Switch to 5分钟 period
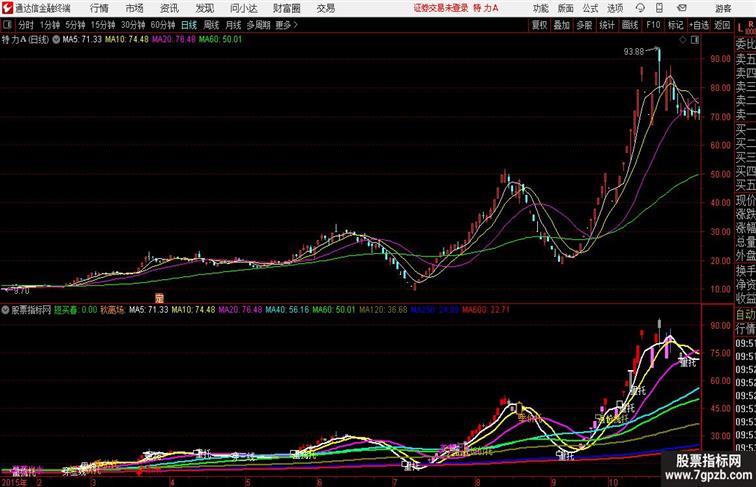This screenshot has width=756, height=487. 75,25
